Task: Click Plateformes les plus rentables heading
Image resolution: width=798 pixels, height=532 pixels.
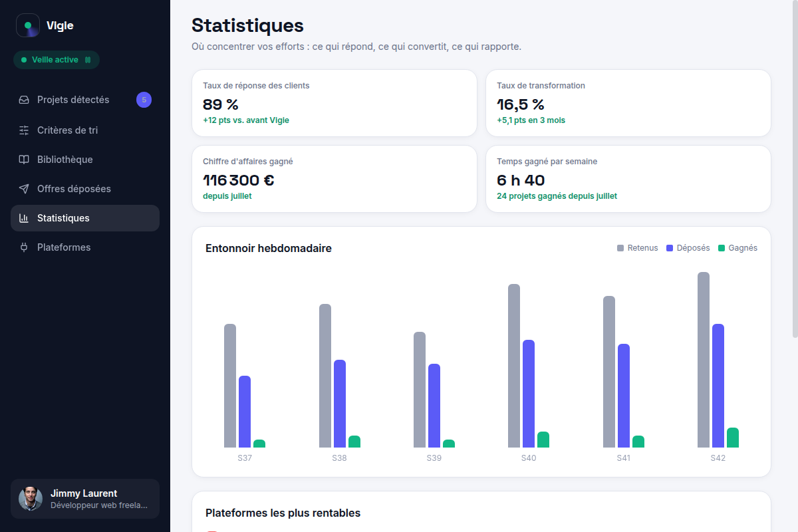Action: [283, 513]
